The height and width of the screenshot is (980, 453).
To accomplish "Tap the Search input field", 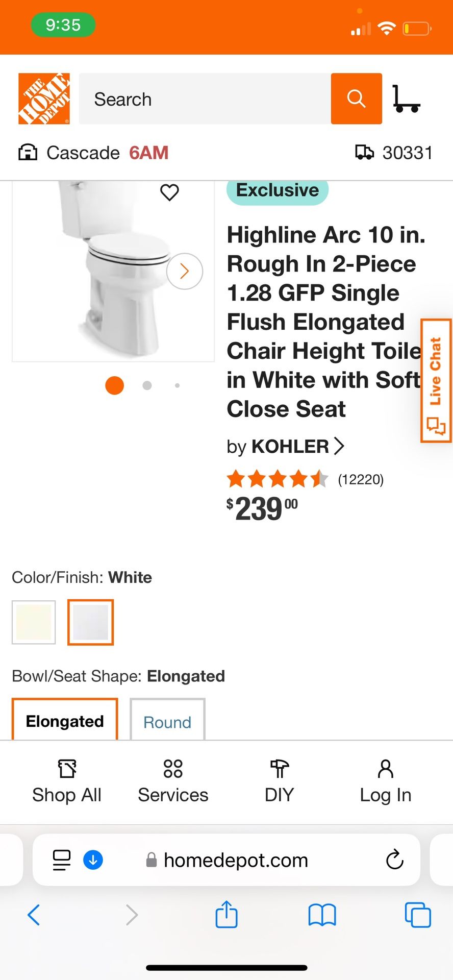I will pyautogui.click(x=204, y=99).
